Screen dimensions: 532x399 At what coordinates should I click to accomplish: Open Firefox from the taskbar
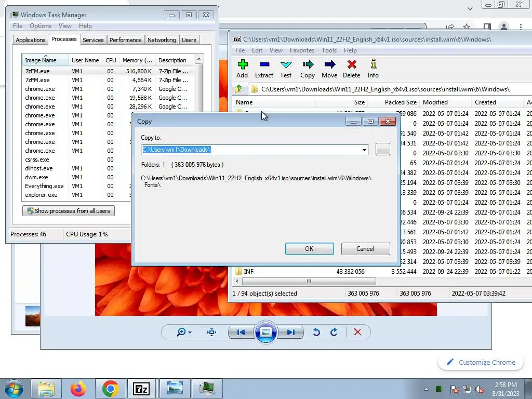[78, 389]
